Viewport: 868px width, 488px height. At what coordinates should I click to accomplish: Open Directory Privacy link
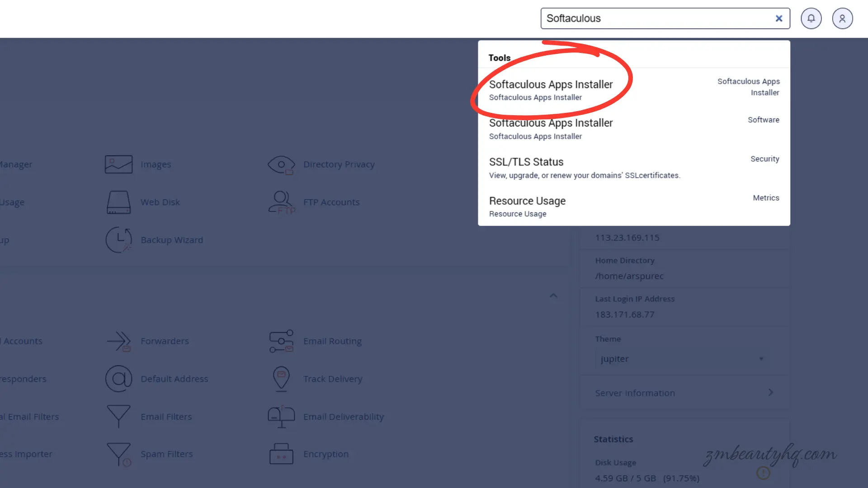coord(339,164)
